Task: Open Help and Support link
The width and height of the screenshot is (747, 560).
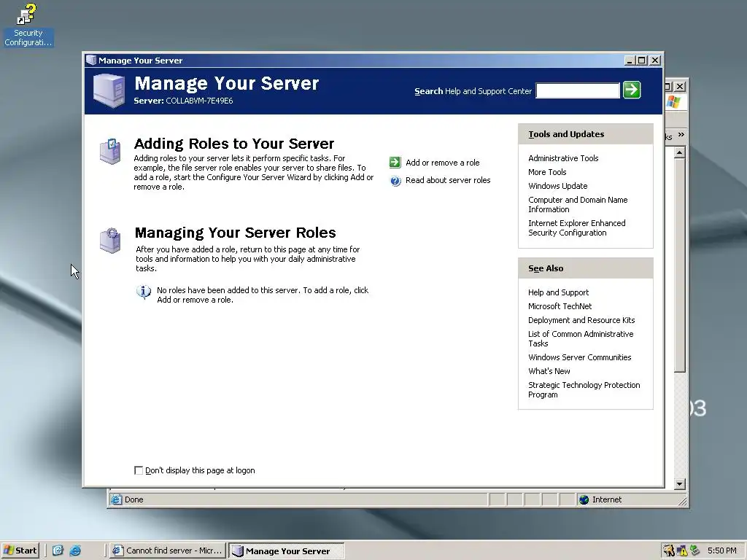Action: (558, 292)
